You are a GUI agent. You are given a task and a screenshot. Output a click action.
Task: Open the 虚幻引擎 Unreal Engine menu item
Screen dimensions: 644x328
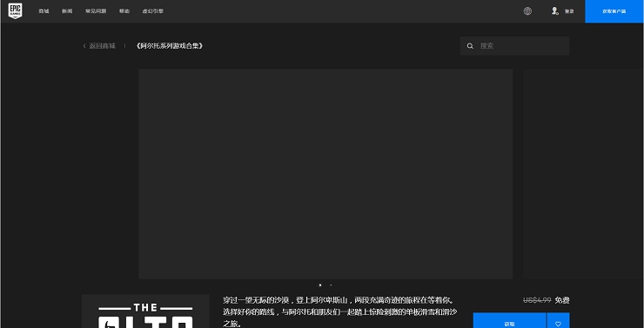click(153, 11)
